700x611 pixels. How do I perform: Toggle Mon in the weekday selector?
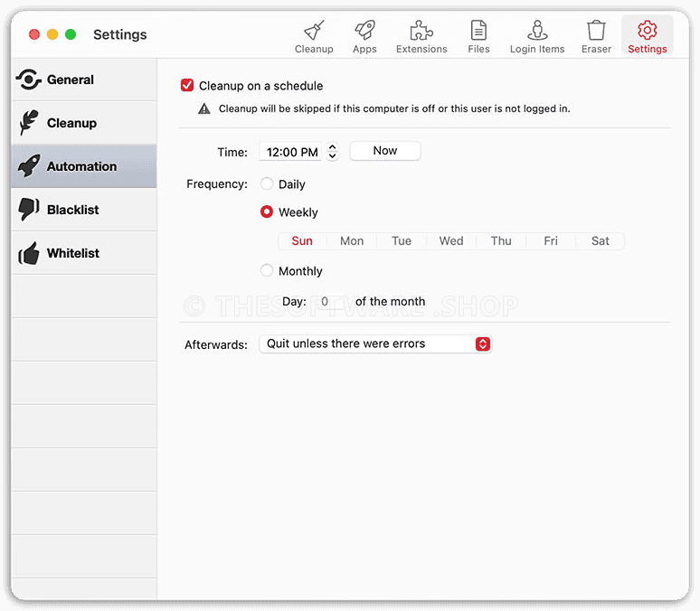pyautogui.click(x=352, y=241)
